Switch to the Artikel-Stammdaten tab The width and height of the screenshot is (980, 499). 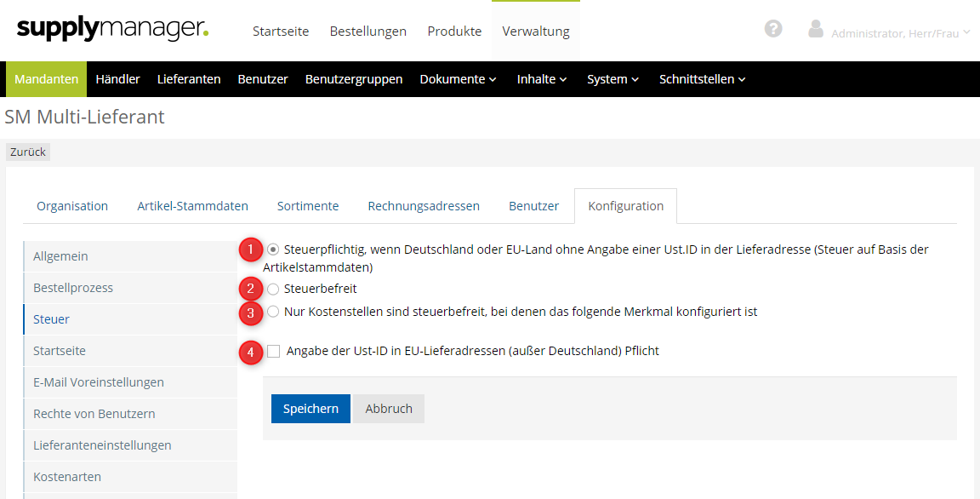[192, 206]
